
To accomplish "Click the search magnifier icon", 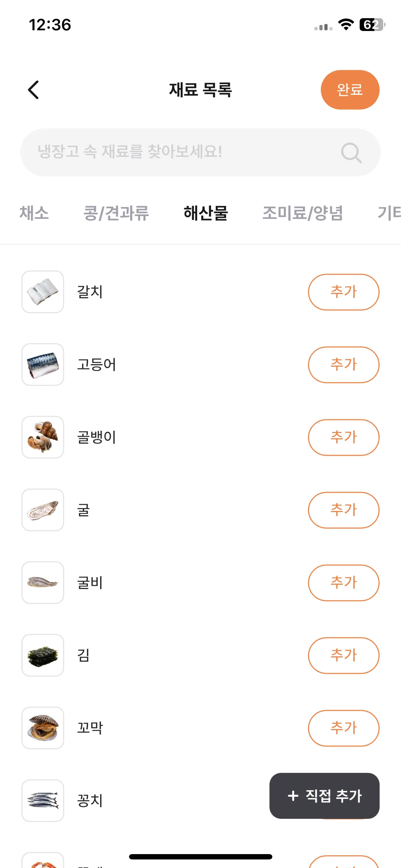I will 351,153.
